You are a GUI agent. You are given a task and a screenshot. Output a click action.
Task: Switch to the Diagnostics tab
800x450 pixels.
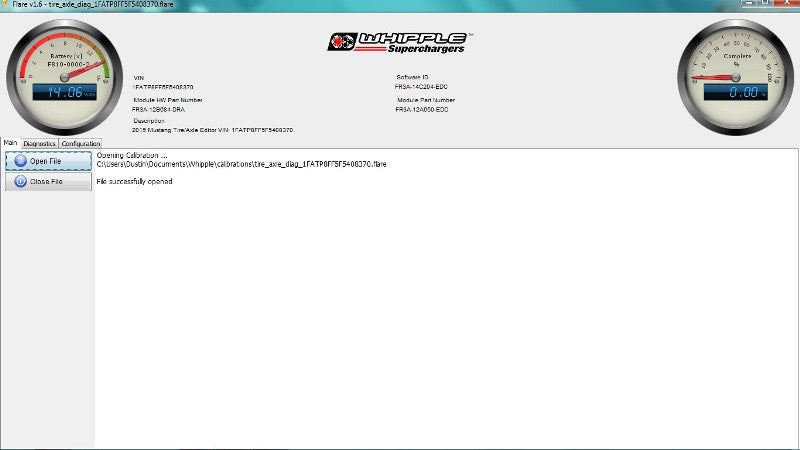(x=39, y=143)
